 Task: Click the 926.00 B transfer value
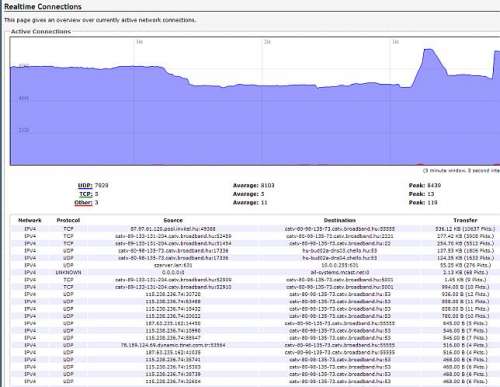point(465,294)
